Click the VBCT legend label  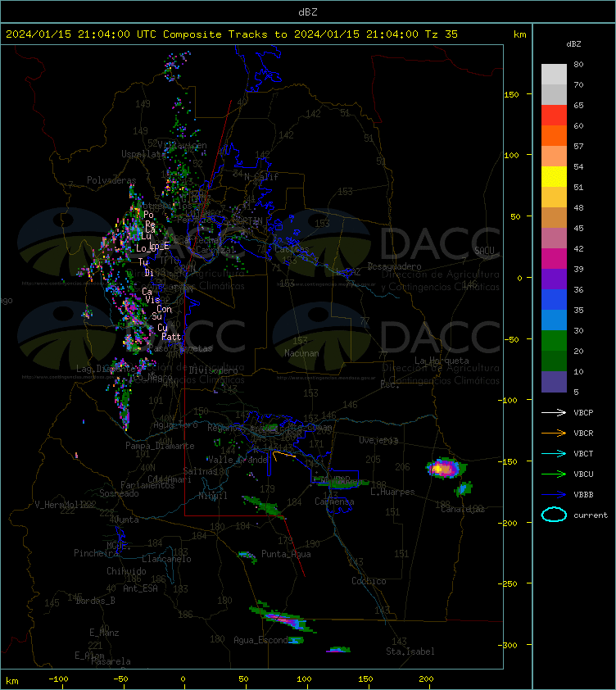point(583,454)
